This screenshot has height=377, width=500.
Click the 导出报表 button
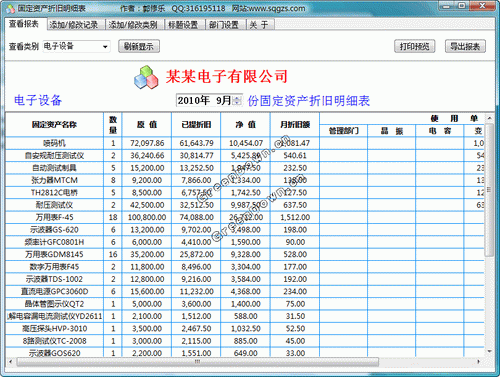[x=465, y=46]
